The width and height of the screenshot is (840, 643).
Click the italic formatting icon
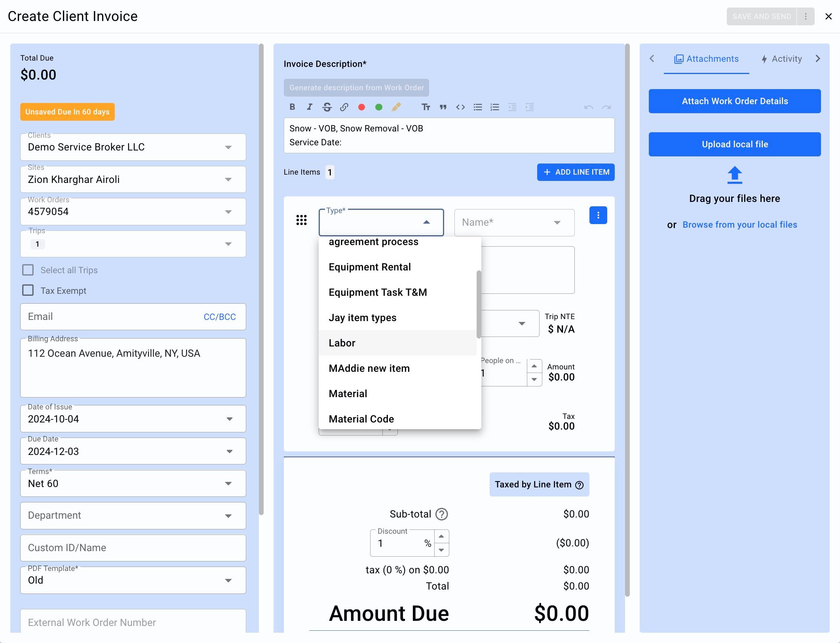pos(310,107)
